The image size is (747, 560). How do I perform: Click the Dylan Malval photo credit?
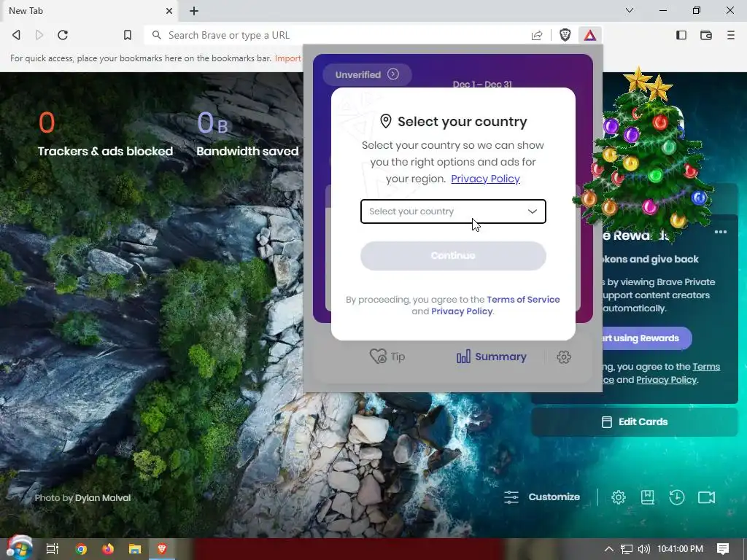[102, 498]
